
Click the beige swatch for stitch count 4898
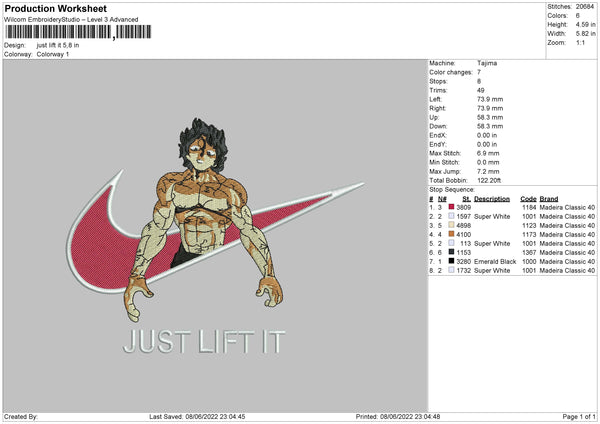coord(452,225)
